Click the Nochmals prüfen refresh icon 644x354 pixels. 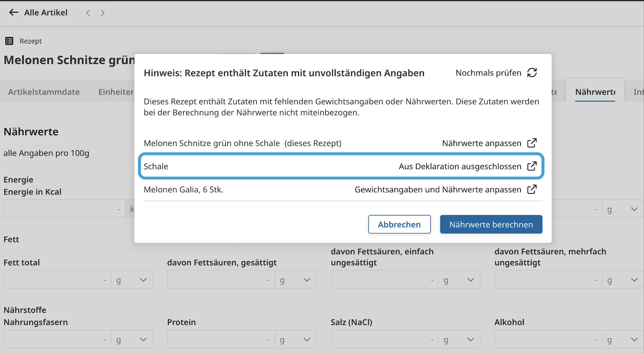click(x=532, y=73)
